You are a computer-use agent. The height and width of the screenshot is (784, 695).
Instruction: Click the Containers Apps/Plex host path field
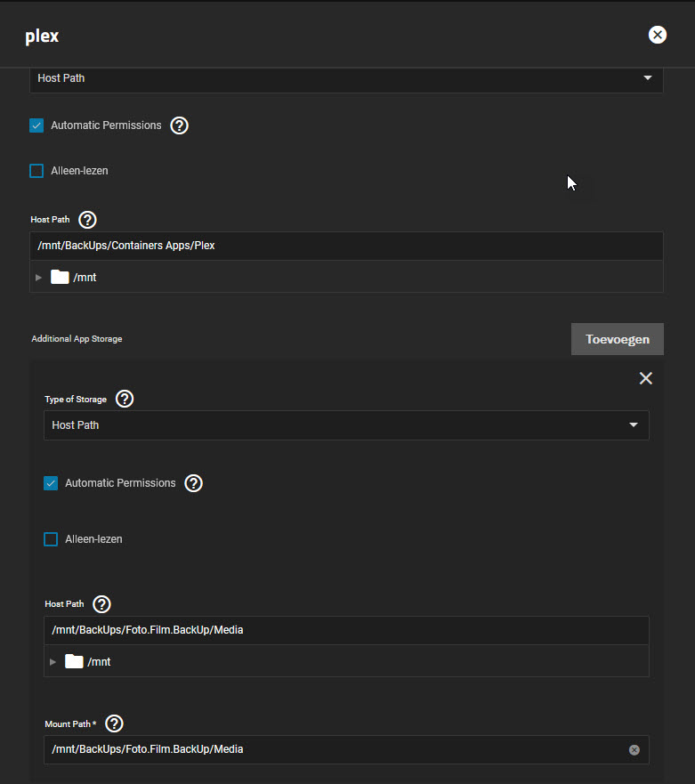coord(345,246)
